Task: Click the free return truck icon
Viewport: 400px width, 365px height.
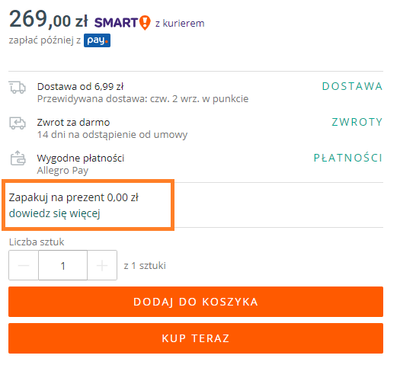Action: [17, 123]
